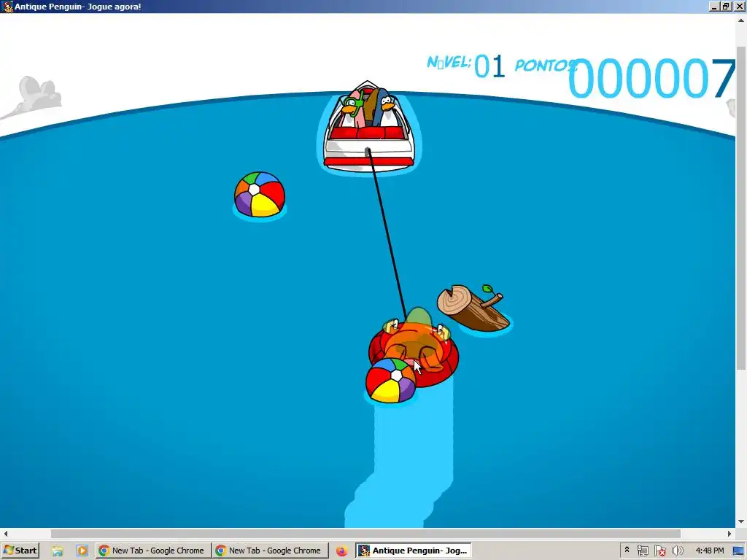
Task: Click the show desktop icon beside the clock
Action: pos(738,551)
